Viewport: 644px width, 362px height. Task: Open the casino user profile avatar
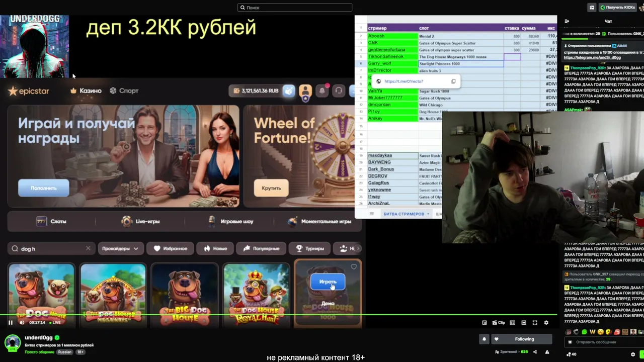[x=305, y=91]
